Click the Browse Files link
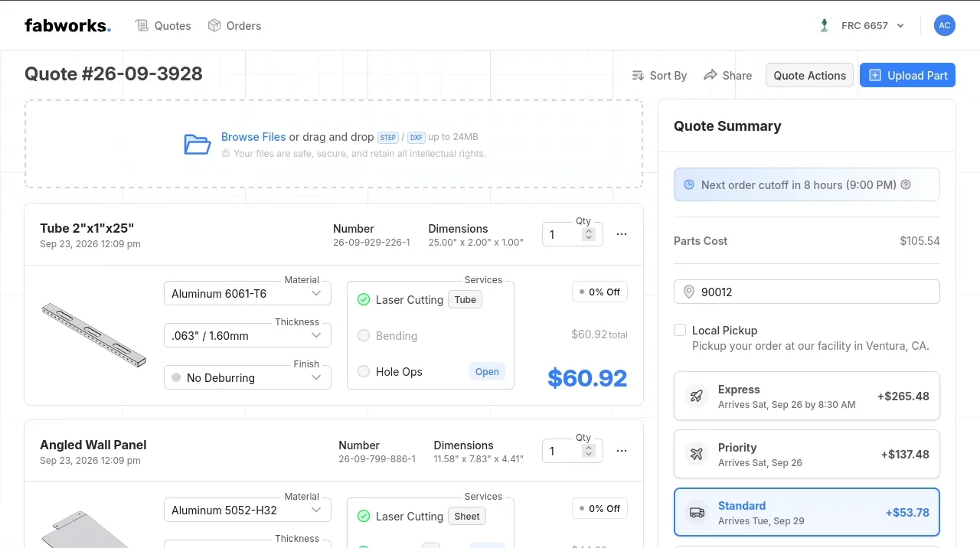980x548 pixels. pyautogui.click(x=253, y=137)
